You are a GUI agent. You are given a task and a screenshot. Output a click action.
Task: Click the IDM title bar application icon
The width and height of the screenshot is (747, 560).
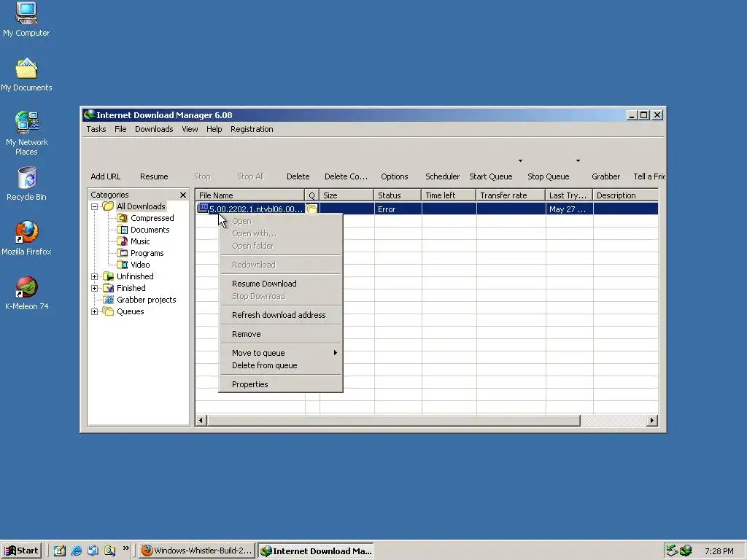tap(89, 114)
